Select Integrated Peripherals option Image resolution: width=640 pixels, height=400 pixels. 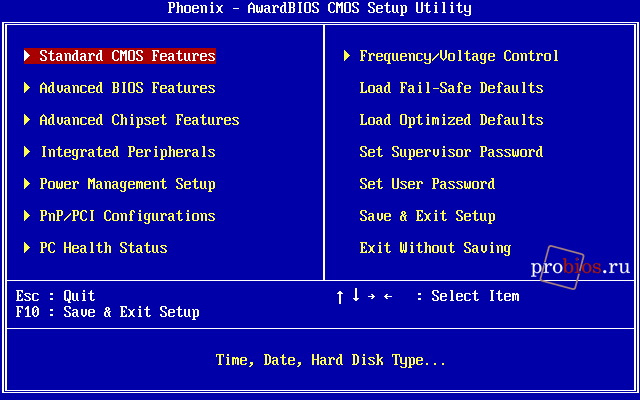click(x=127, y=152)
